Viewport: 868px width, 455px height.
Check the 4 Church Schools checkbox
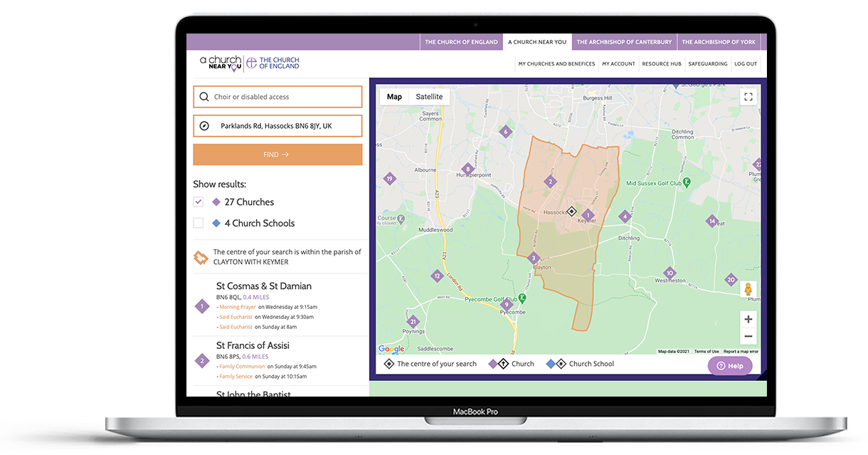coord(199,223)
